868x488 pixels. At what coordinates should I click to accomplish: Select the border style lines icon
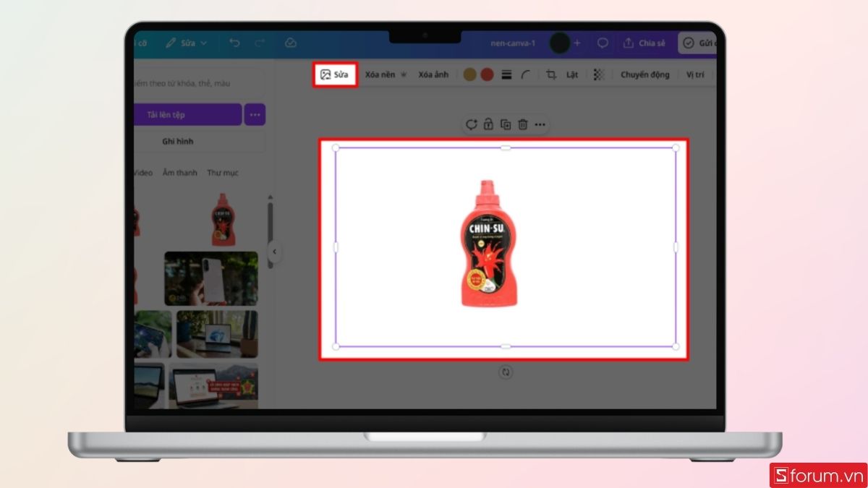coord(506,74)
